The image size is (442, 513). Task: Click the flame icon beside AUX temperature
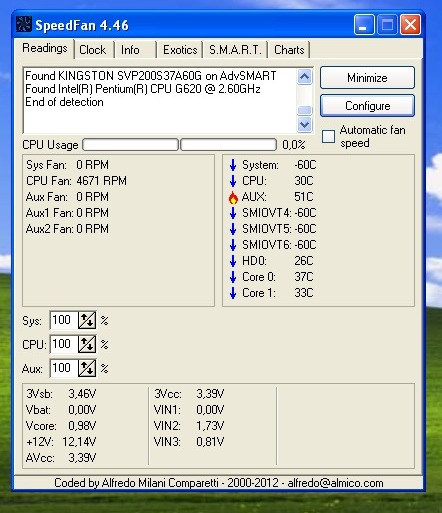[233, 197]
